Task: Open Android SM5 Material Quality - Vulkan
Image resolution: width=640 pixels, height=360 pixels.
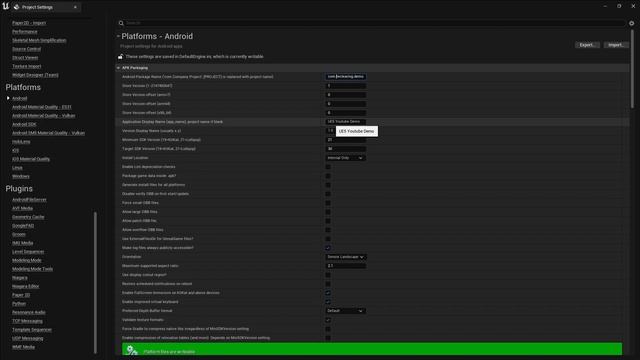Action: point(49,133)
